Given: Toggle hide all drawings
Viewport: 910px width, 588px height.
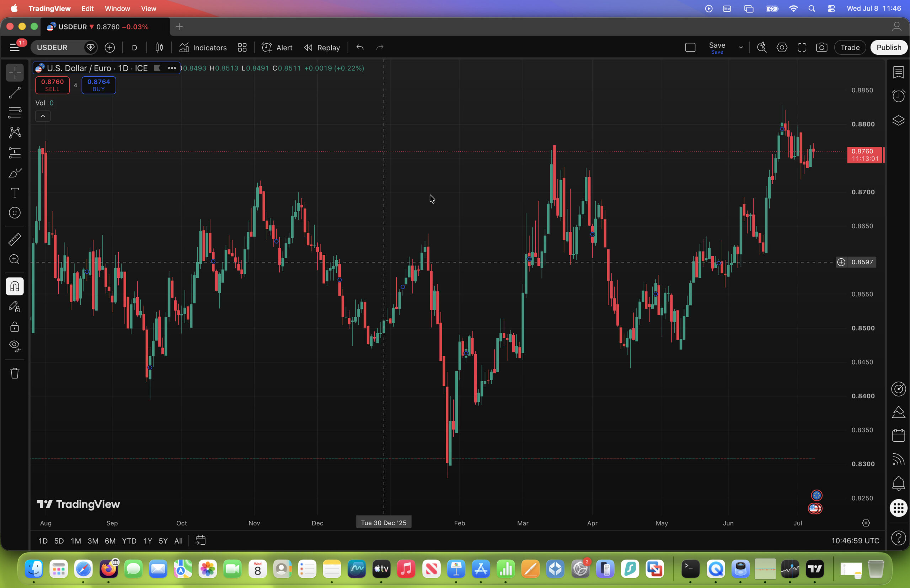Looking at the screenshot, I should coord(15,346).
